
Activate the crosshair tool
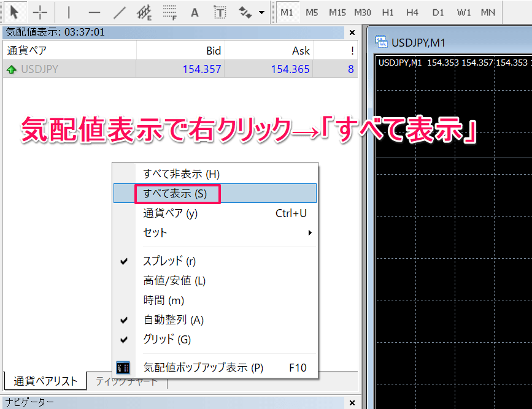[x=40, y=12]
